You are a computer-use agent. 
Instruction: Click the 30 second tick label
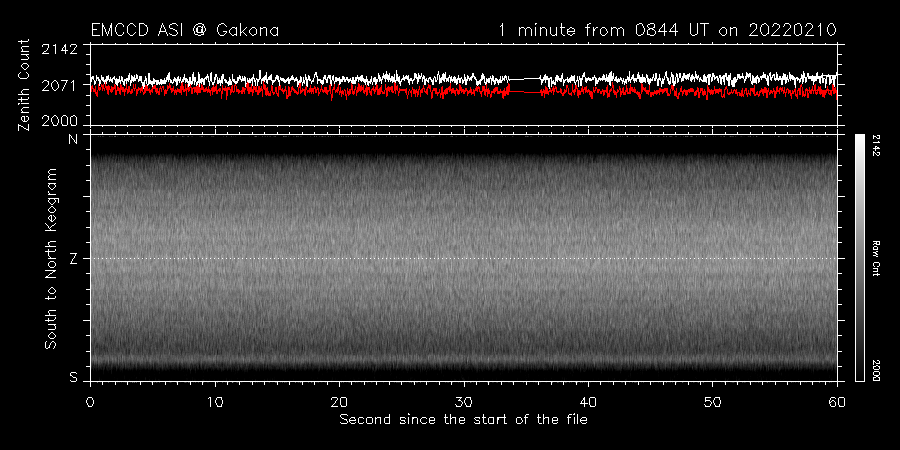[x=464, y=400]
